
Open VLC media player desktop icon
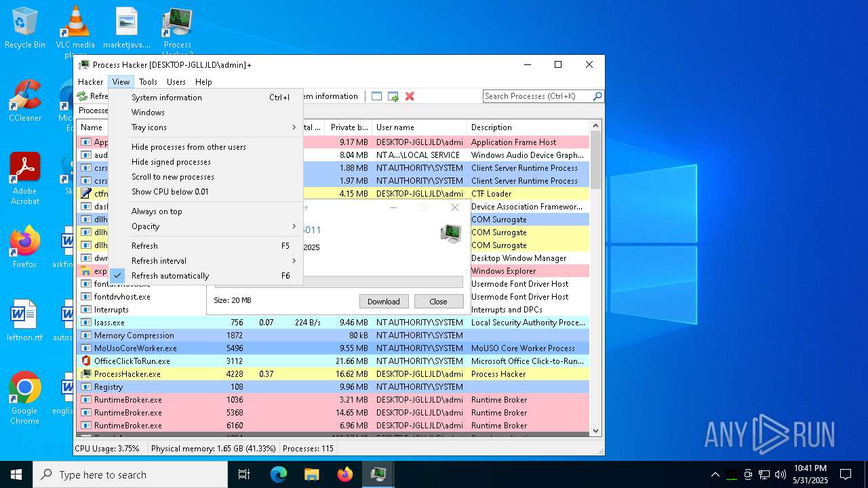(75, 31)
